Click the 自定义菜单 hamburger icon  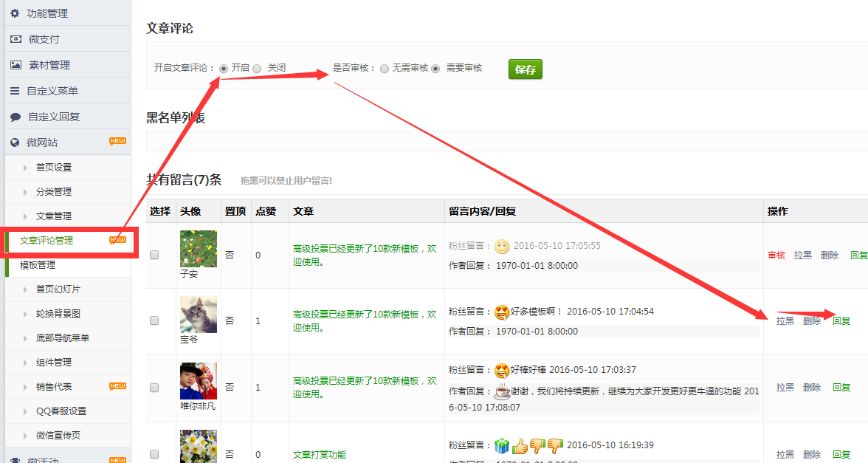15,91
